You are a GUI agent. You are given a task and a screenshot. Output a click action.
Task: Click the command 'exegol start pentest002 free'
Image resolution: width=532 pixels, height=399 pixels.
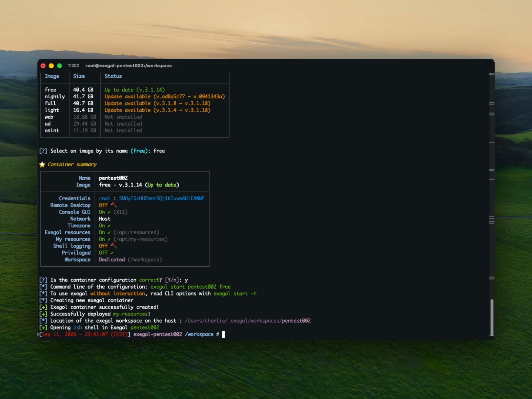click(x=191, y=287)
